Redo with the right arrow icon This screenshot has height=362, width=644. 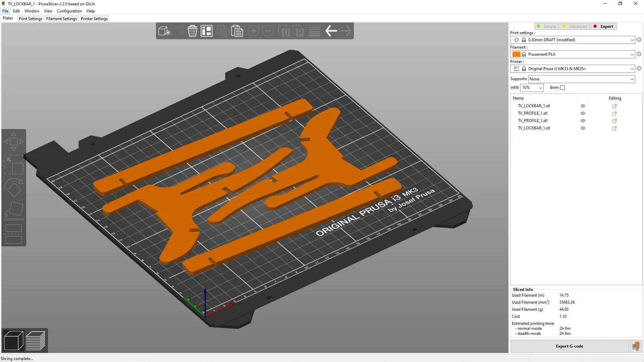pos(345,31)
